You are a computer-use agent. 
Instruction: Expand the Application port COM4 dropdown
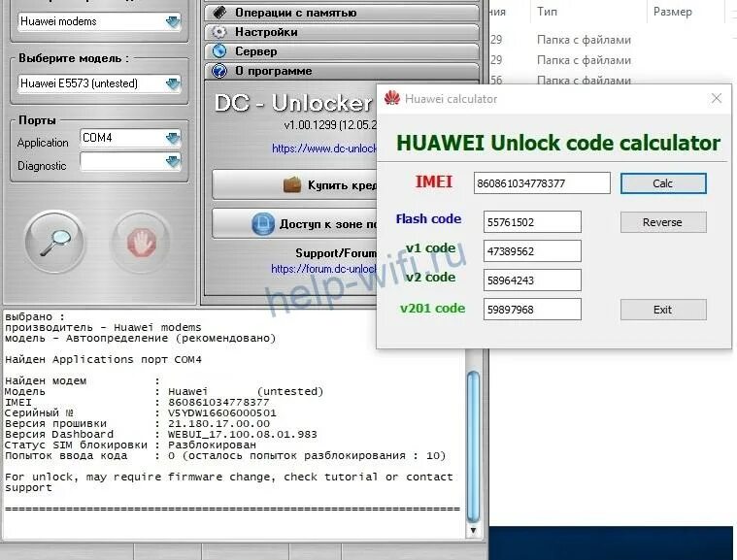[173, 138]
